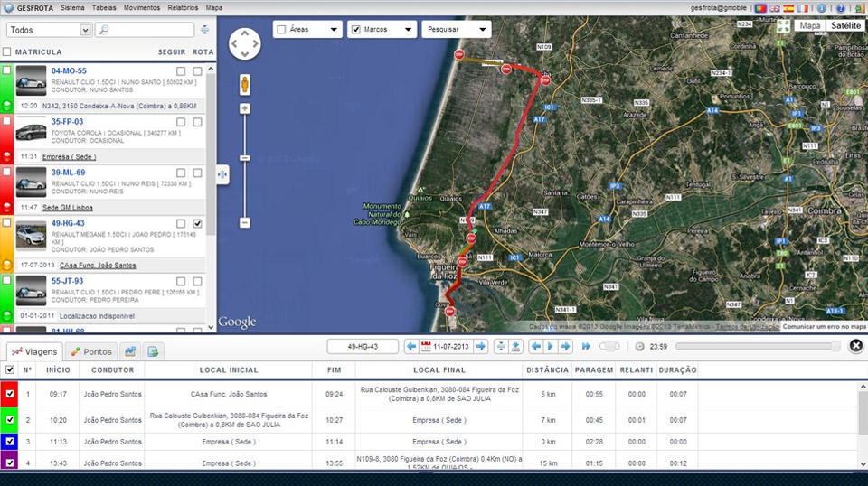Image resolution: width=868 pixels, height=486 pixels.
Task: Uncheck trip 1 red checkbox
Action: point(9,394)
